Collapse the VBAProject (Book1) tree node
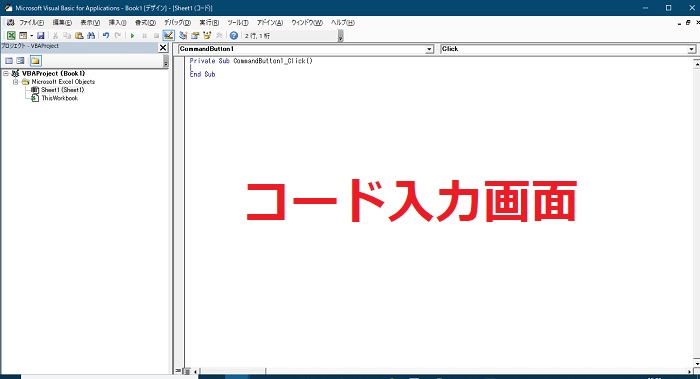Viewport: 700px width, 379px height. (x=6, y=73)
